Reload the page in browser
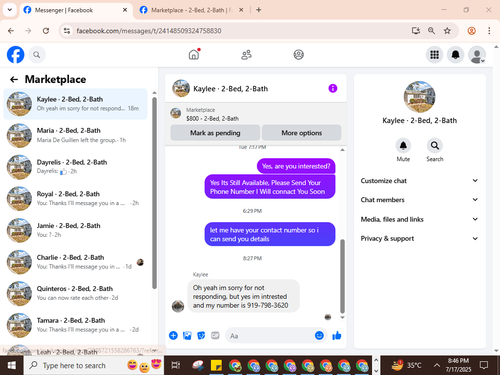This screenshot has width=500, height=375. tap(46, 31)
